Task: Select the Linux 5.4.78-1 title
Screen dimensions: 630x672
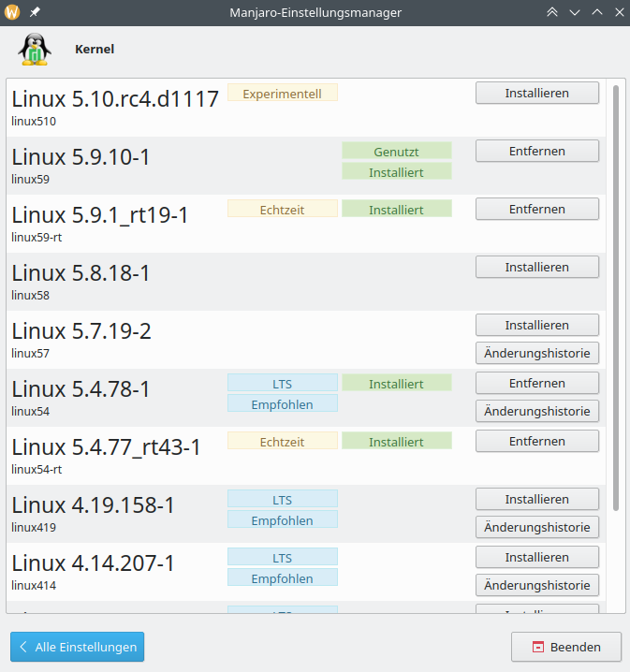Action: click(81, 388)
